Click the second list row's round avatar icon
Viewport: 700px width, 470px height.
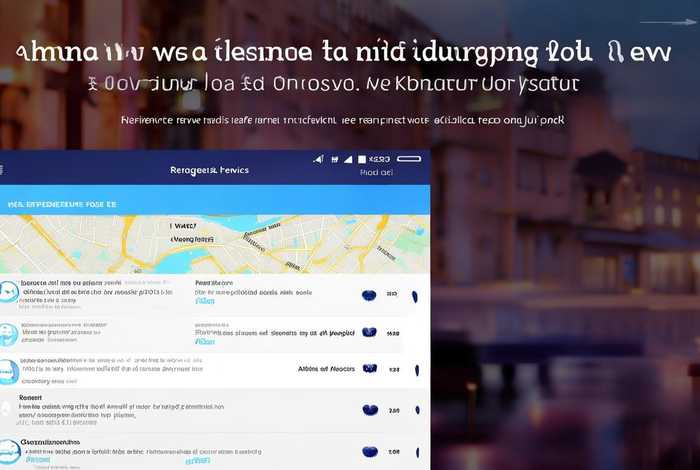click(x=9, y=333)
